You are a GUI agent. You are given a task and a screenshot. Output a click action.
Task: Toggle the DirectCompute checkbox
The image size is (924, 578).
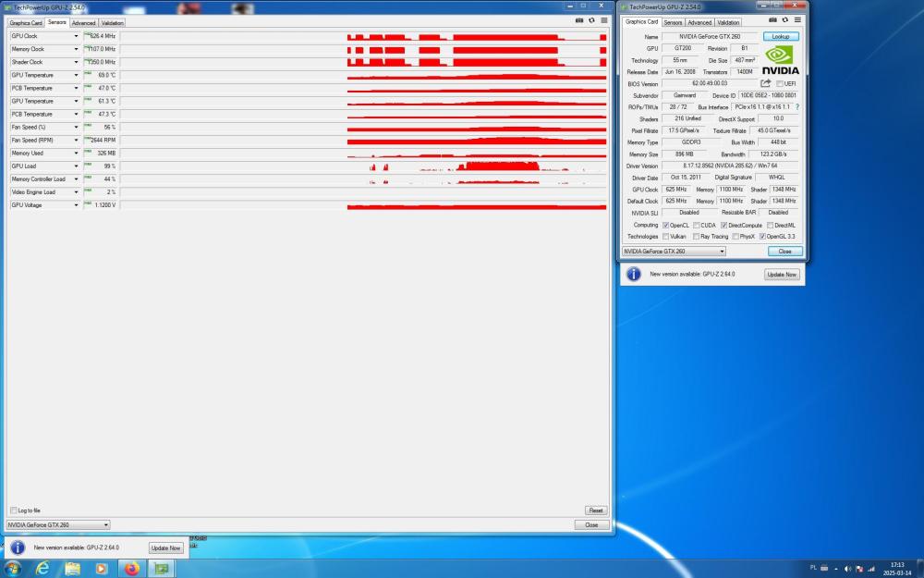coord(723,226)
